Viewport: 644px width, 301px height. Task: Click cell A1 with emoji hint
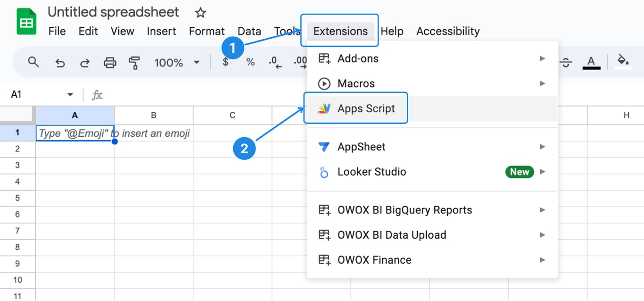coord(75,133)
